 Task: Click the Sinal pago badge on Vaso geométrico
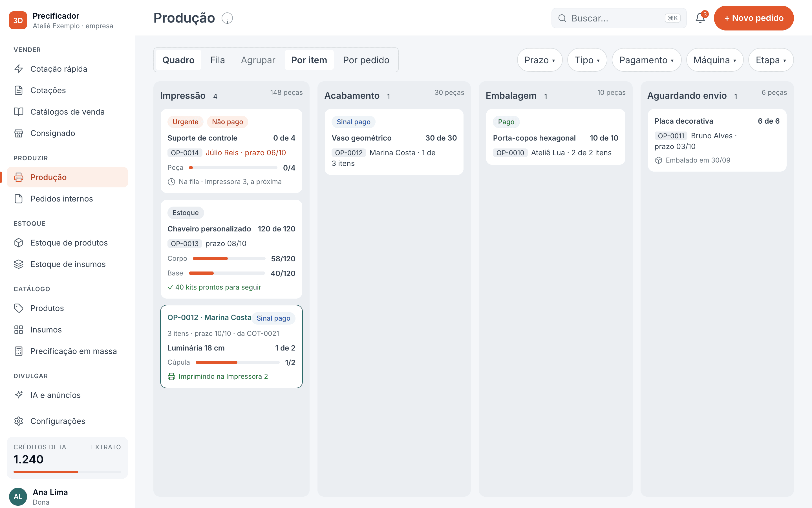click(x=353, y=122)
